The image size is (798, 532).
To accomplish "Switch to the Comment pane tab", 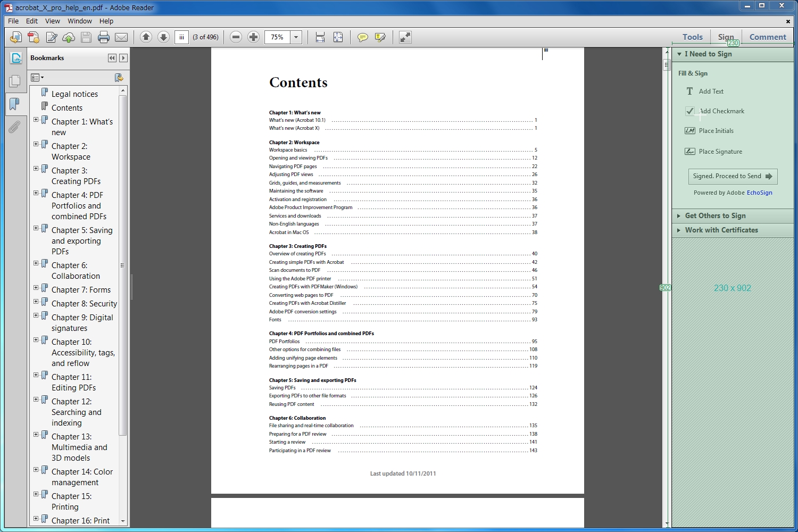I will [x=768, y=37].
